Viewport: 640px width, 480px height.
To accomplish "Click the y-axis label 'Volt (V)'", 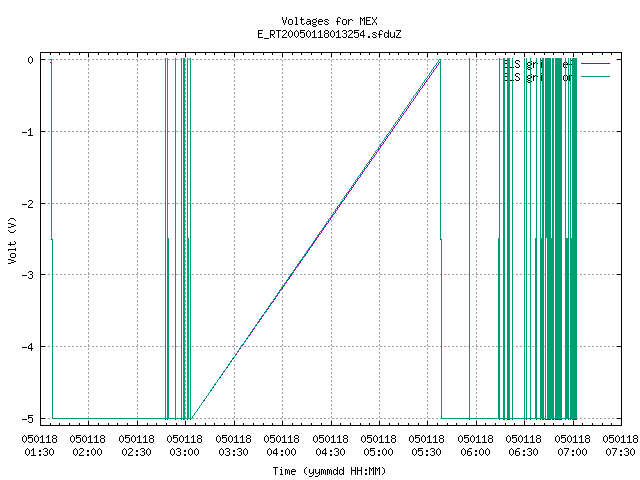I will pos(13,240).
